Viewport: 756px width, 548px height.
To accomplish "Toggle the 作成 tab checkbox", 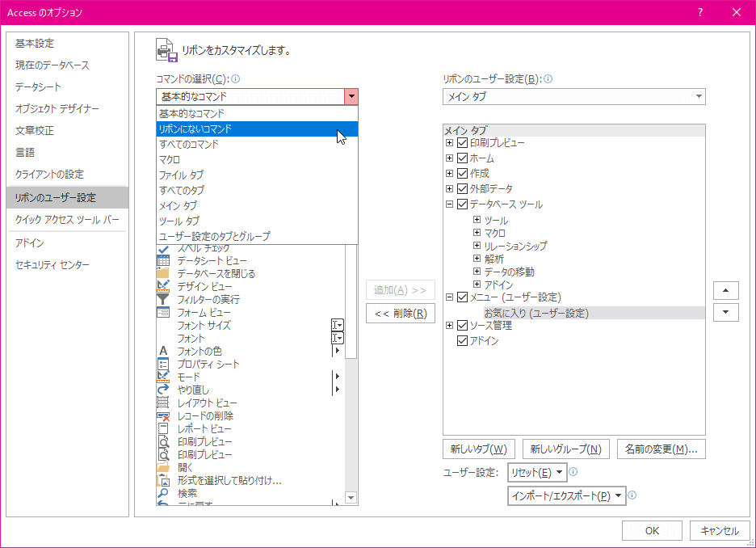I will 462,173.
